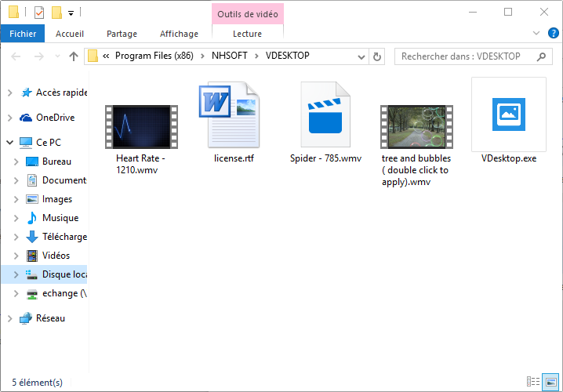Navigate up one folder with the up arrow
563x392 pixels.
click(74, 56)
